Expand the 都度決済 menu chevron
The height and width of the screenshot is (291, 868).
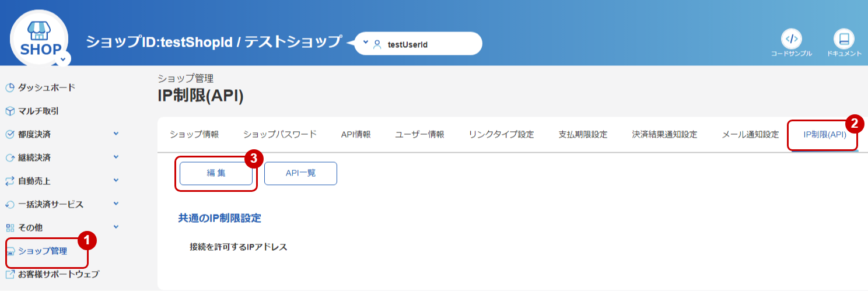coord(116,134)
